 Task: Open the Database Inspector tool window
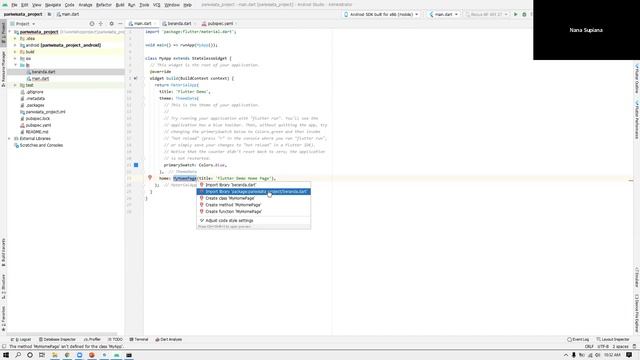point(57,340)
